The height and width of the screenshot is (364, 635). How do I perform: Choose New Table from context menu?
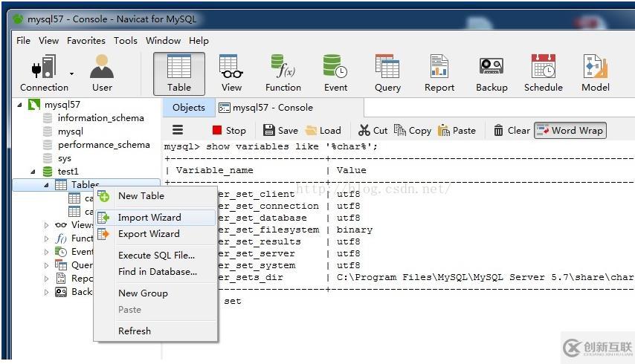point(156,196)
